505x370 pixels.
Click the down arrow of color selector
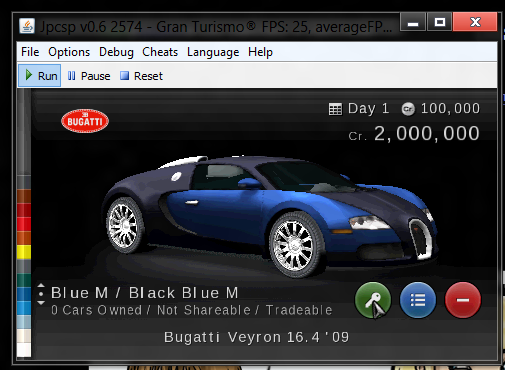tap(41, 303)
